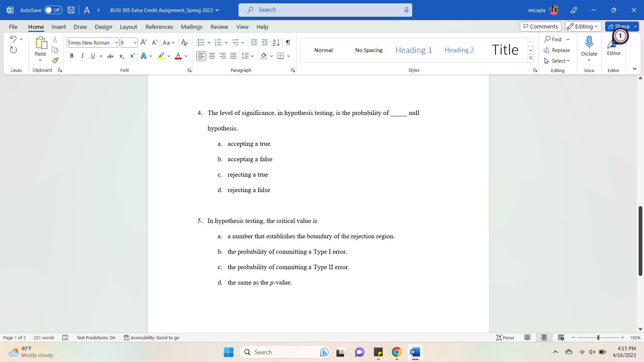Viewport: 644px width, 362px height.
Task: Toggle the Show/Hide paragraph marks icon
Action: pos(288,43)
